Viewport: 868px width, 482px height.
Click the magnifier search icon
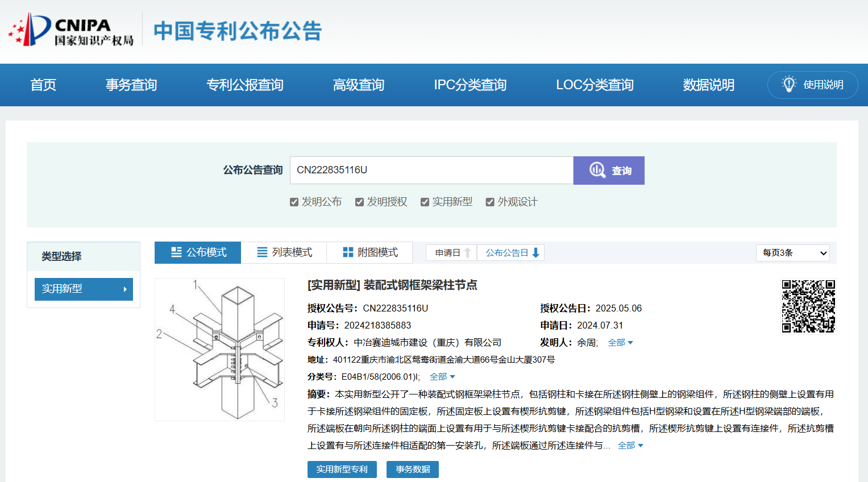point(597,170)
